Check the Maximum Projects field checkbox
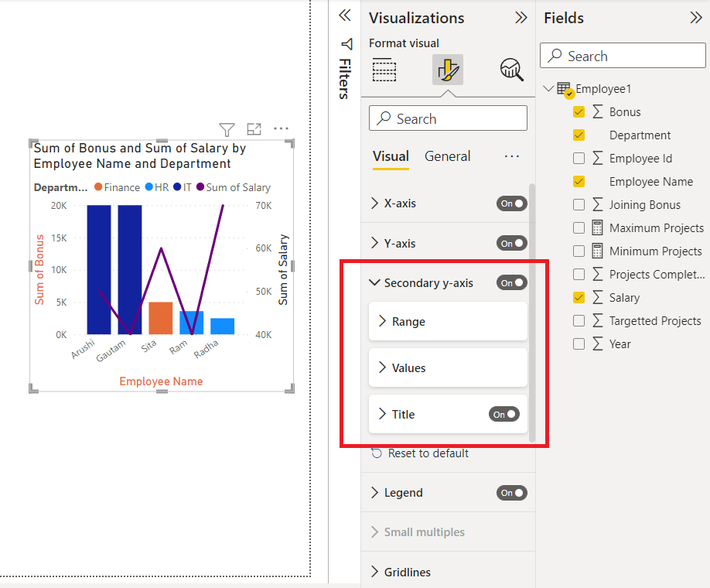 [579, 227]
